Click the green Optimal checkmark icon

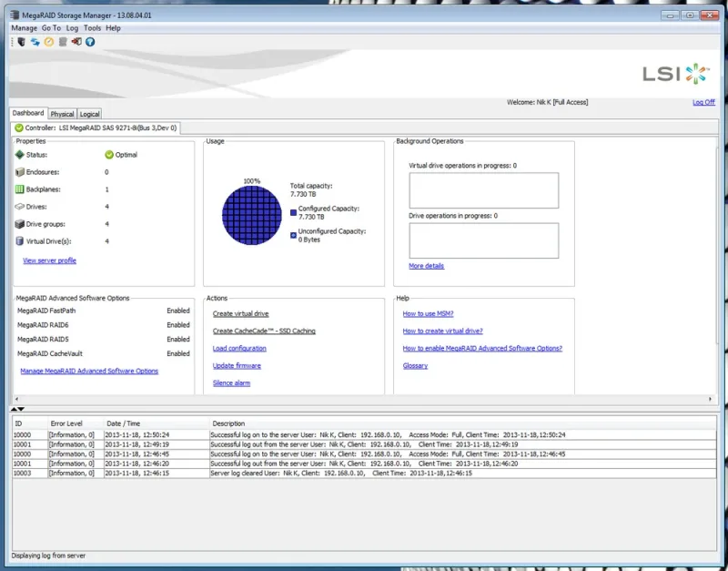(109, 155)
